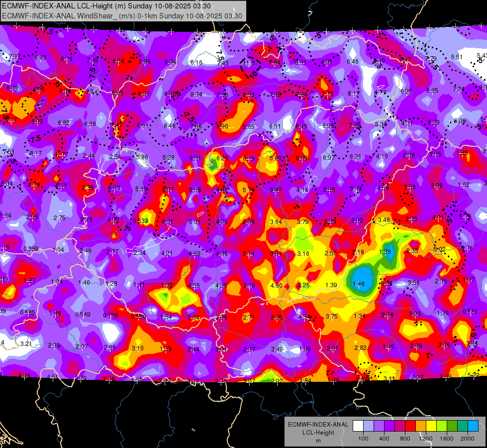This screenshot has width=487, height=448.
Task: Click the wind shear value '11.6'
Action: tap(248, 63)
